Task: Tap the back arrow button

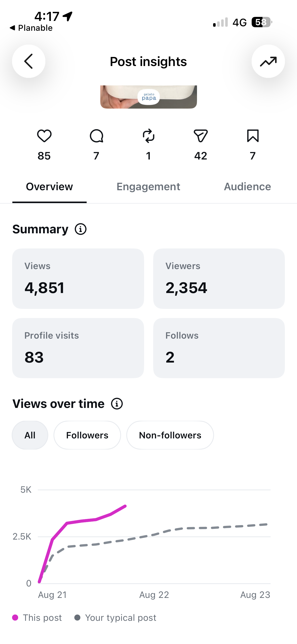Action: pyautogui.click(x=29, y=61)
